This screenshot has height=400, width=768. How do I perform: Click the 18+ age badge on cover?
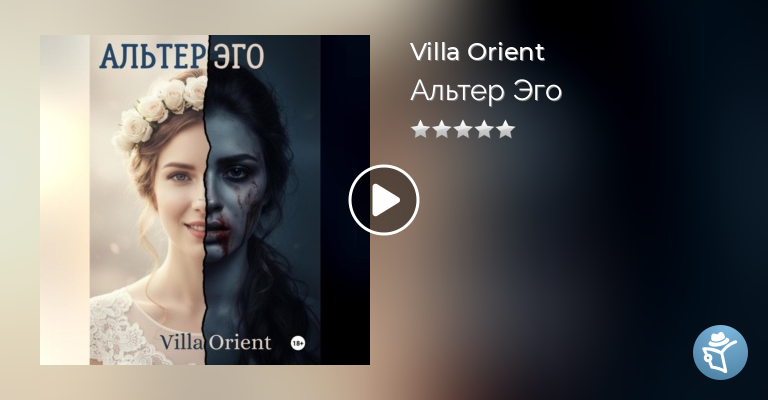(x=298, y=344)
